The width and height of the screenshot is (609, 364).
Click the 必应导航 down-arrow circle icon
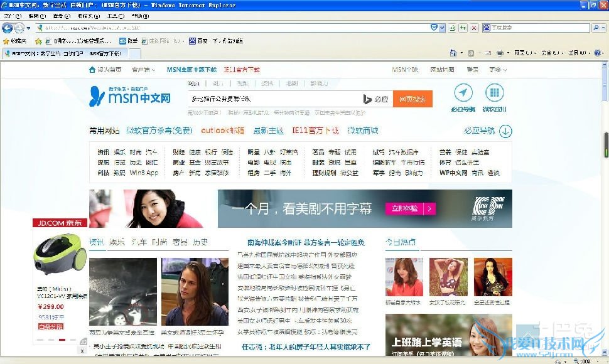click(505, 131)
